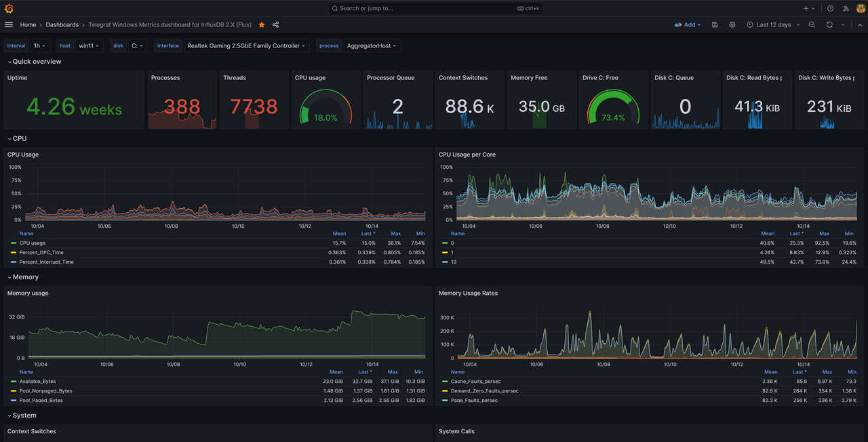Sort Memory Usage Rates legend by Min
Image resolution: width=868 pixels, height=442 pixels.
[852, 371]
